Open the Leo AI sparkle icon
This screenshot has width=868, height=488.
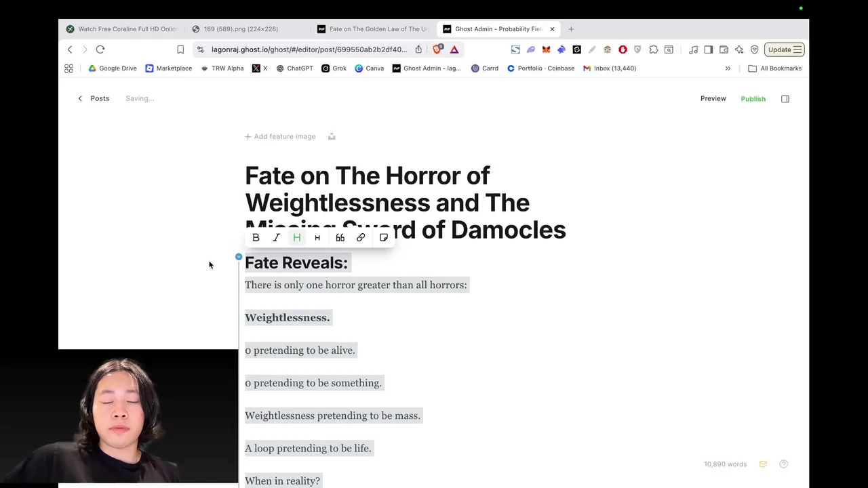point(739,49)
